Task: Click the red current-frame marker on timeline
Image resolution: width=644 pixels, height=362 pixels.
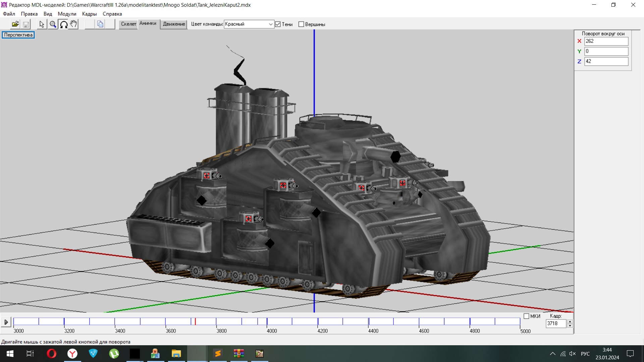Action: point(195,321)
